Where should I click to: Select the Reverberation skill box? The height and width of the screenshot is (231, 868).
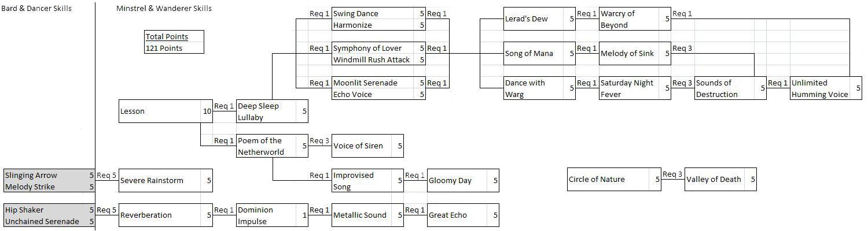[x=165, y=215]
